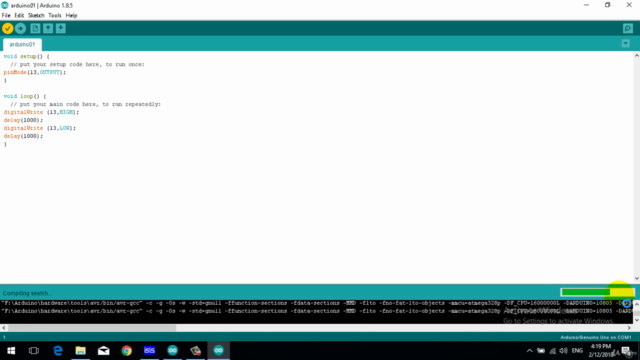Open the Help menu
The width and height of the screenshot is (640, 360).
coord(71,16)
